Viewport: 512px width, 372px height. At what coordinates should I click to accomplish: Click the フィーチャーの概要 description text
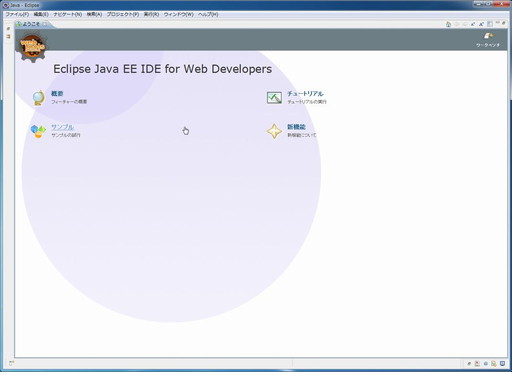pyautogui.click(x=69, y=102)
